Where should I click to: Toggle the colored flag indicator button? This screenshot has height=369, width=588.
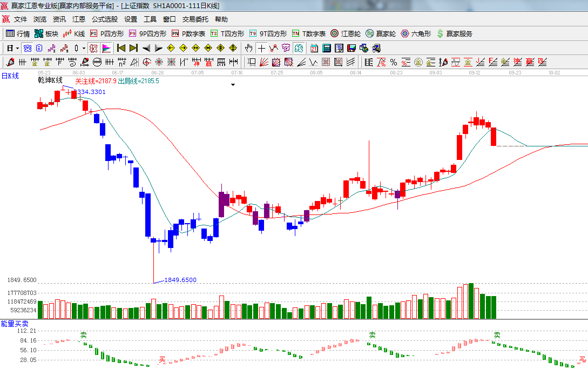[106, 48]
